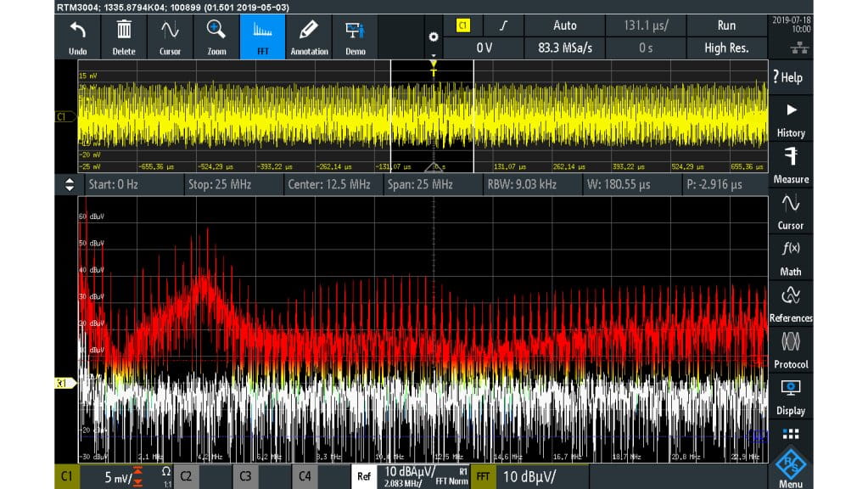Open the trigger slope selector
868x489 pixels.
(x=504, y=25)
